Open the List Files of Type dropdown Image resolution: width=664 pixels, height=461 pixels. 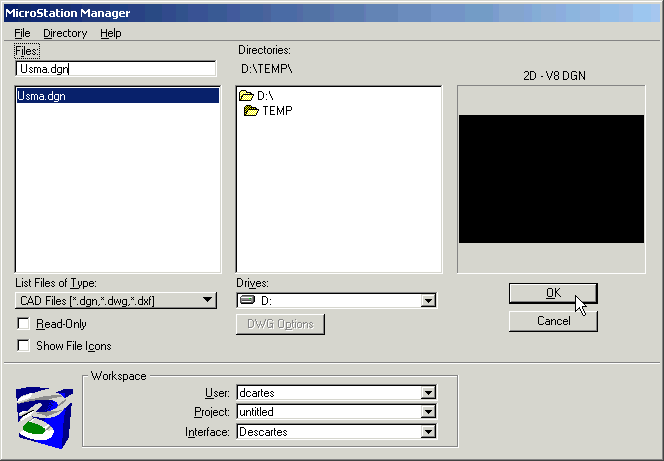click(x=116, y=301)
